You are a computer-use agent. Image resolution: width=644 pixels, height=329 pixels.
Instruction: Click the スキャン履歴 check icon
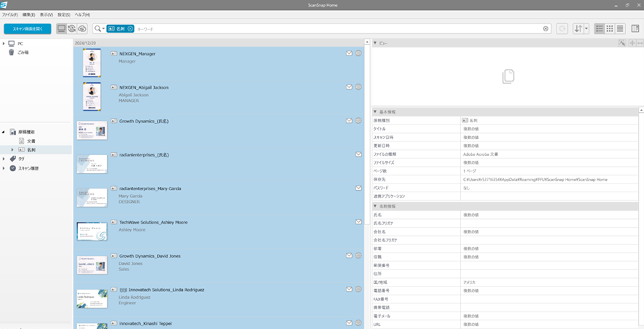coord(13,168)
